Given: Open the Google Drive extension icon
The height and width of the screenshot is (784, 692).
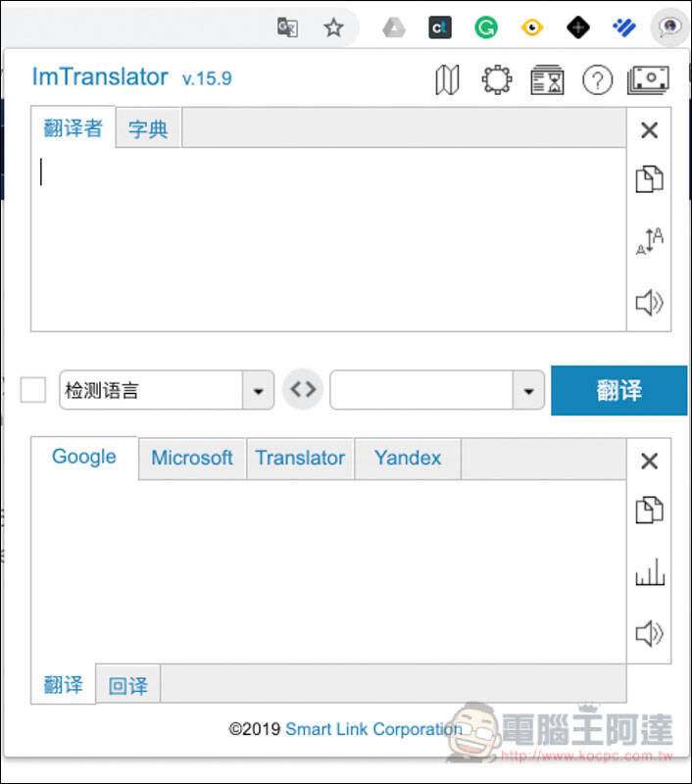Looking at the screenshot, I should click(394, 27).
